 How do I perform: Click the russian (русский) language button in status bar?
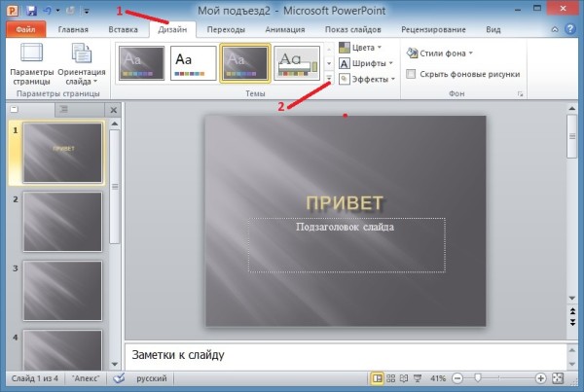tap(151, 378)
